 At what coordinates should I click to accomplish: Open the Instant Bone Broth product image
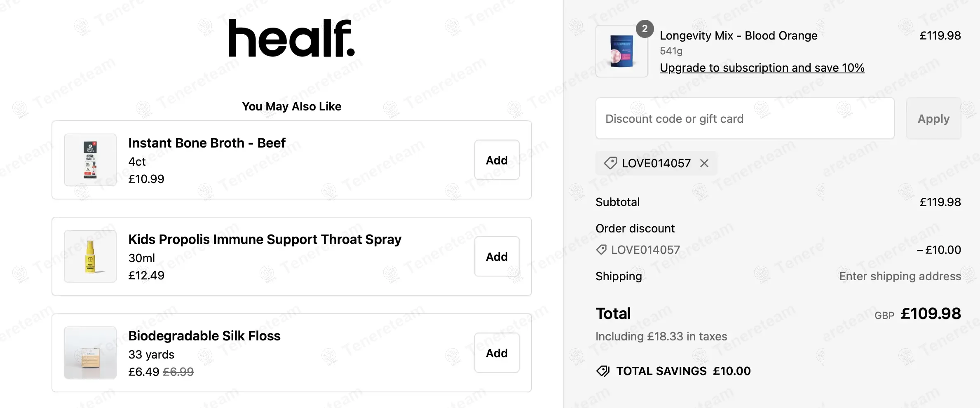tap(90, 160)
